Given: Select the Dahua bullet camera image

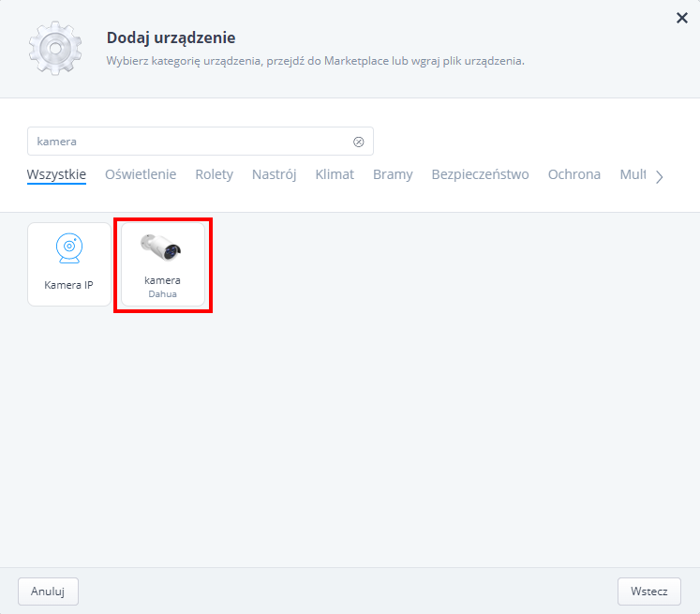Looking at the screenshot, I should point(161,247).
